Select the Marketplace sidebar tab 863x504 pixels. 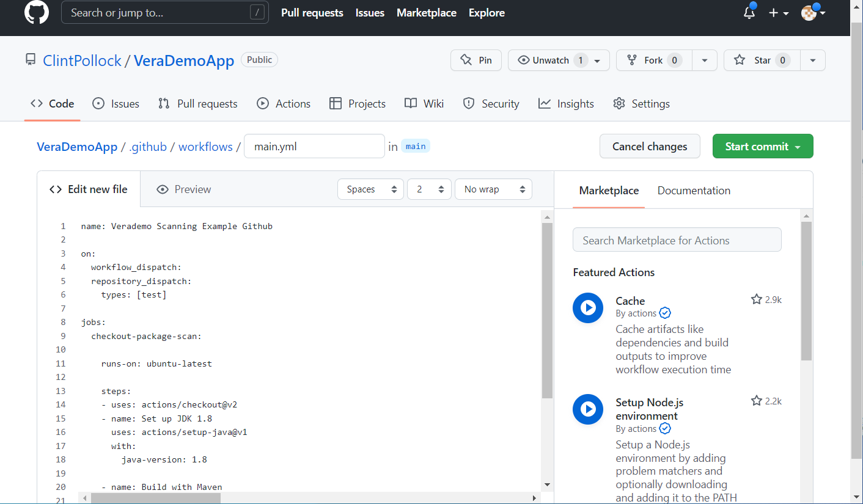(x=609, y=191)
